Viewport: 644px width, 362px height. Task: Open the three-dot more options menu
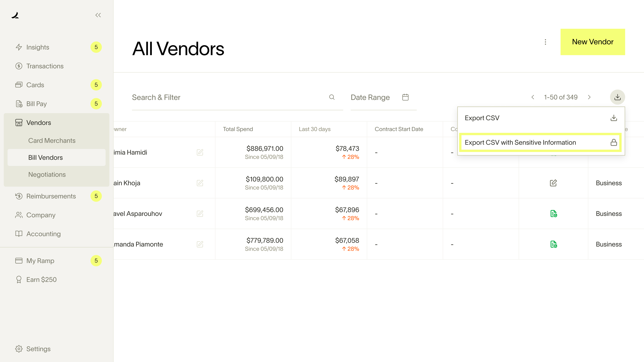click(545, 42)
